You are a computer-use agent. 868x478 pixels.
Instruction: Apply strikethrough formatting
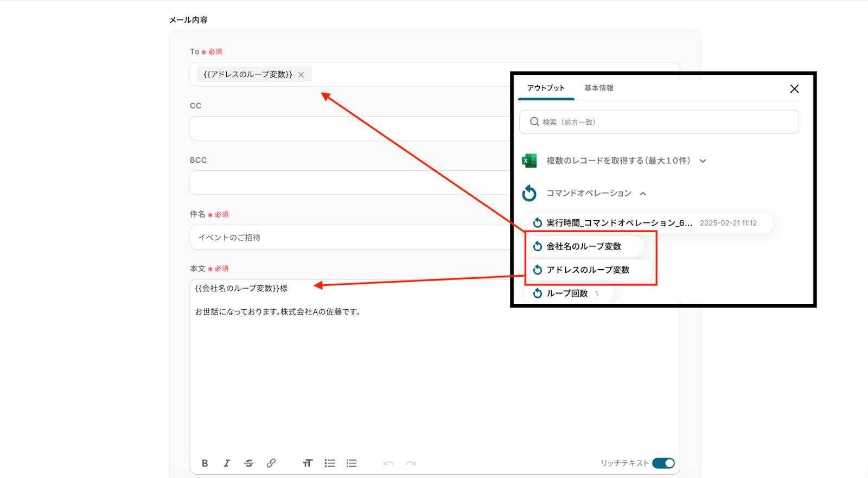coord(249,463)
